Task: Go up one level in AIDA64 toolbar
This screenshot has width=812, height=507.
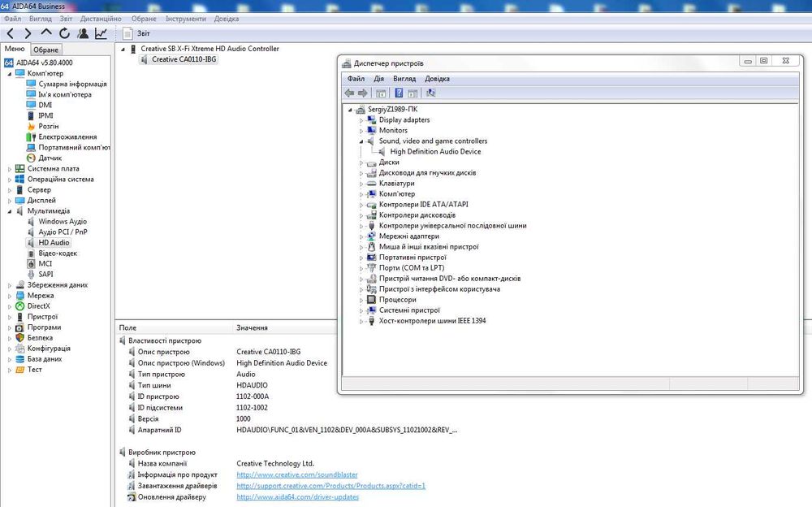Action: (x=46, y=32)
